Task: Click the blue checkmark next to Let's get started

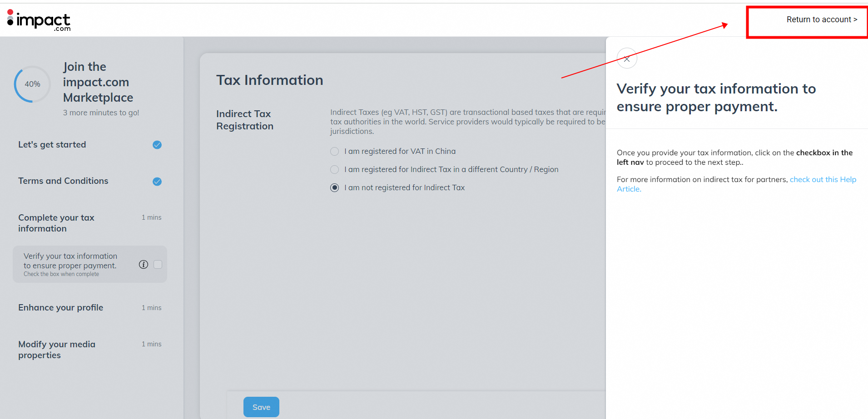Action: (x=157, y=145)
